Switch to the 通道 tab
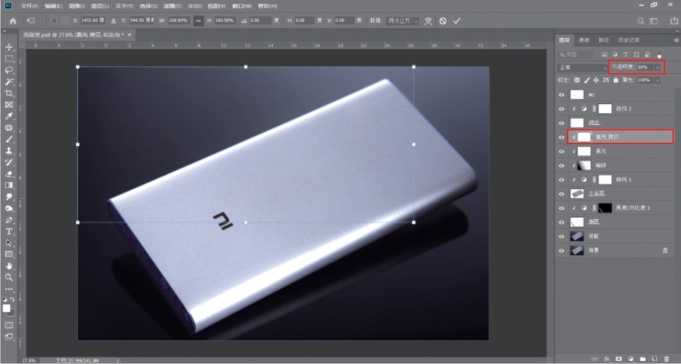 pyautogui.click(x=584, y=40)
